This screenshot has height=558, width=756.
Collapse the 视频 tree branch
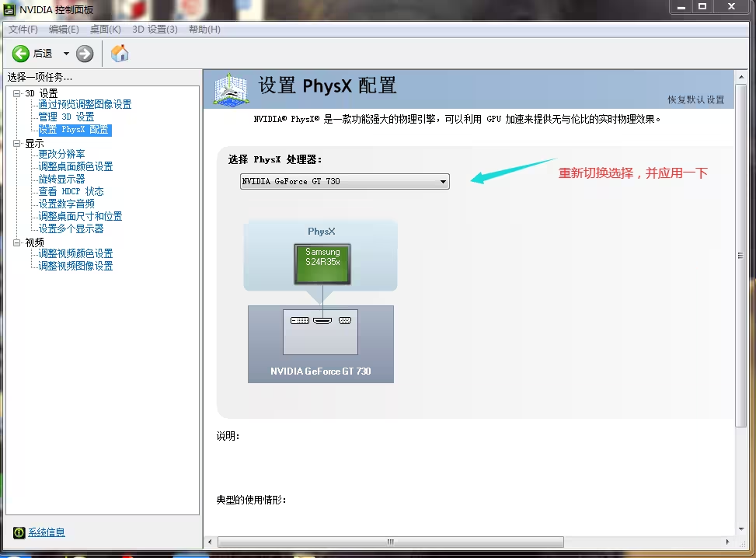click(x=17, y=242)
